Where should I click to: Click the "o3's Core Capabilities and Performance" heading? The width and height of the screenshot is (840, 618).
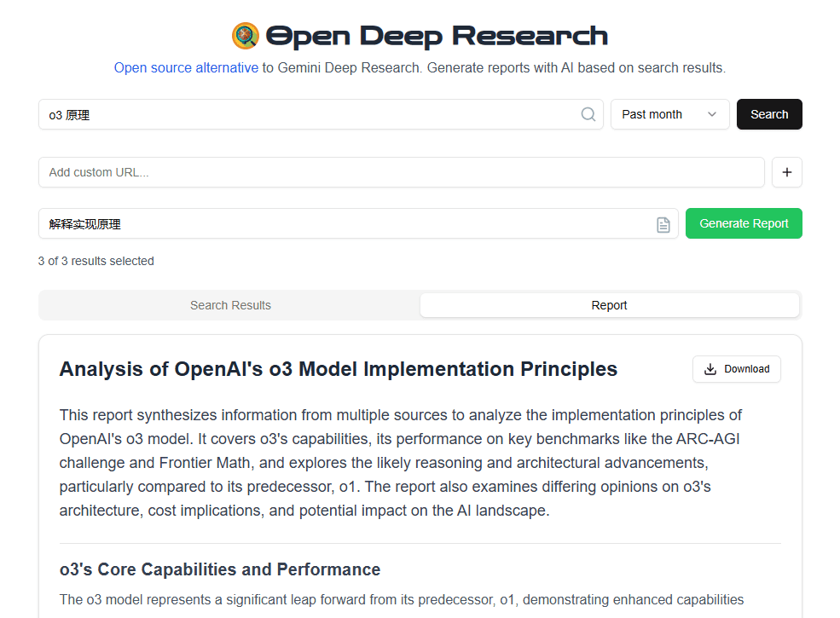click(220, 569)
